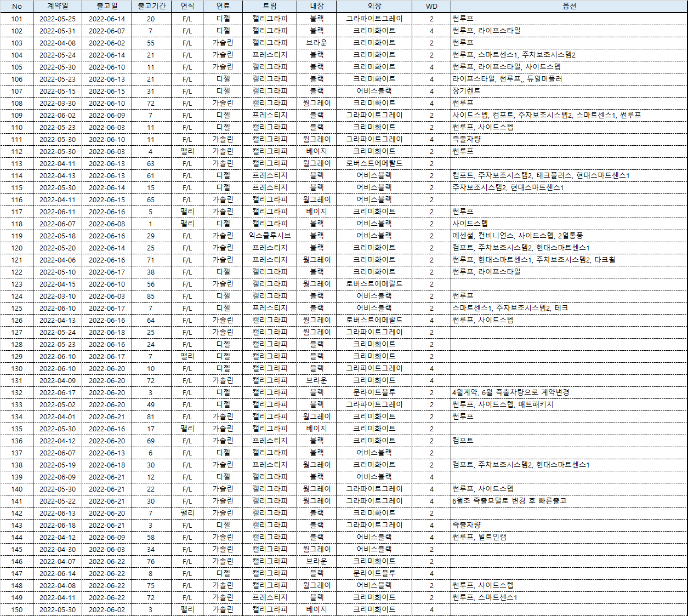Image resolution: width=688 pixels, height=616 pixels.
Task: Select option cell '썬루프, 빌트인캠'
Action: (569, 537)
